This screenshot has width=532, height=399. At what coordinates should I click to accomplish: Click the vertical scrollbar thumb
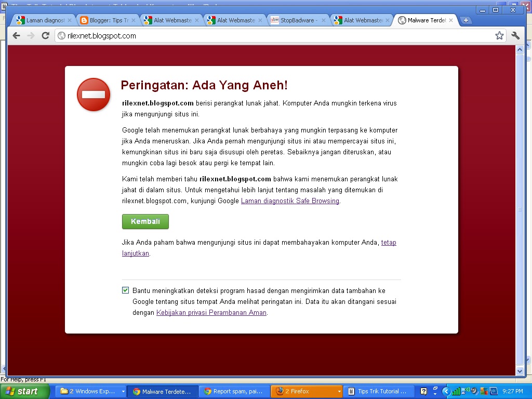[x=520, y=210]
